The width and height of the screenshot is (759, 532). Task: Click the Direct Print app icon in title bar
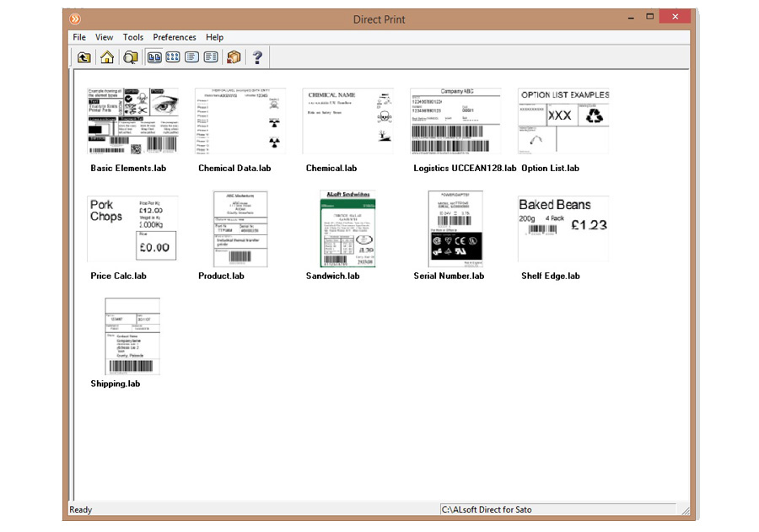point(75,18)
